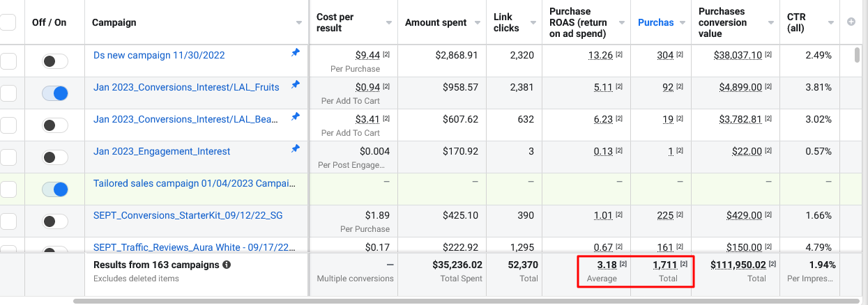
Task: Select checkbox for SEPT_Conversions_StarterKit row
Action: [x=8, y=221]
